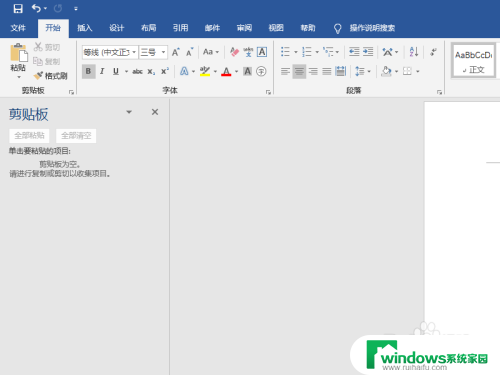Align text left
This screenshot has width=500, height=375.
point(285,71)
